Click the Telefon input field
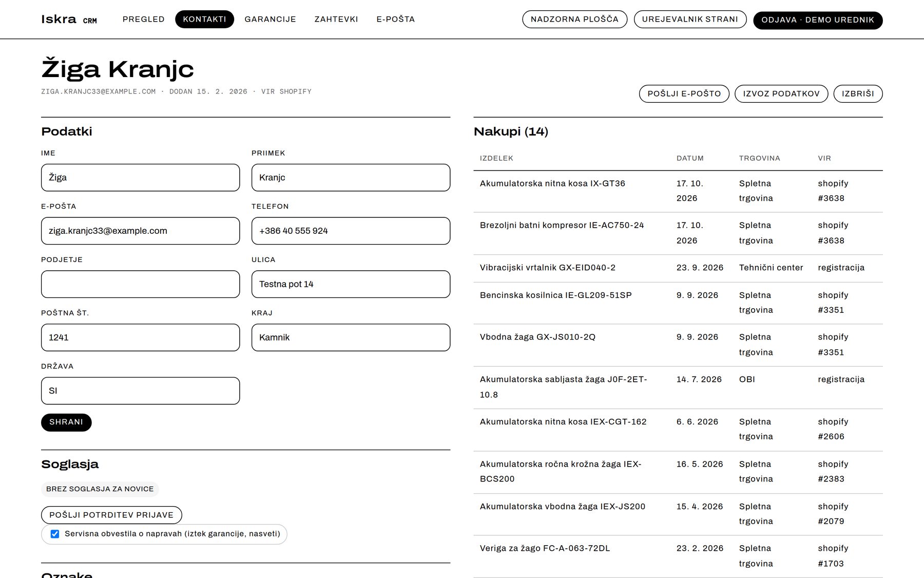The width and height of the screenshot is (924, 578). coord(351,231)
